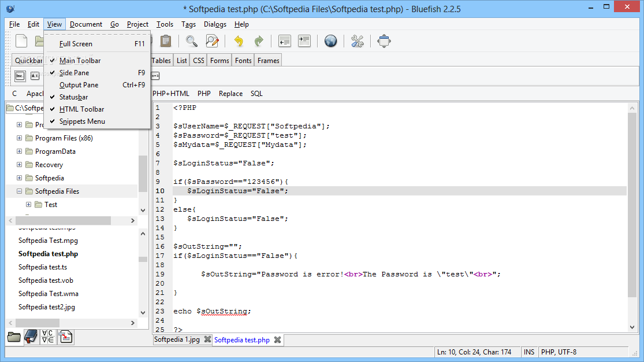Open the Document menu

[x=86, y=24]
